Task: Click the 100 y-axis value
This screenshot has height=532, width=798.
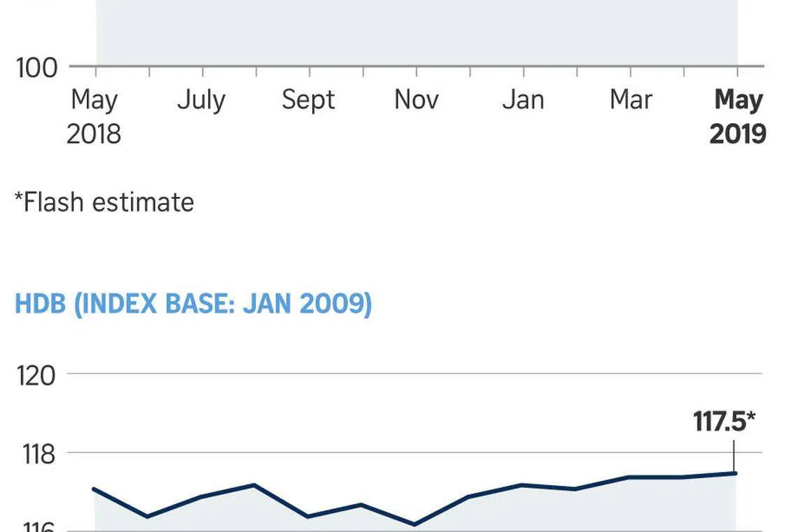Action: (x=36, y=69)
